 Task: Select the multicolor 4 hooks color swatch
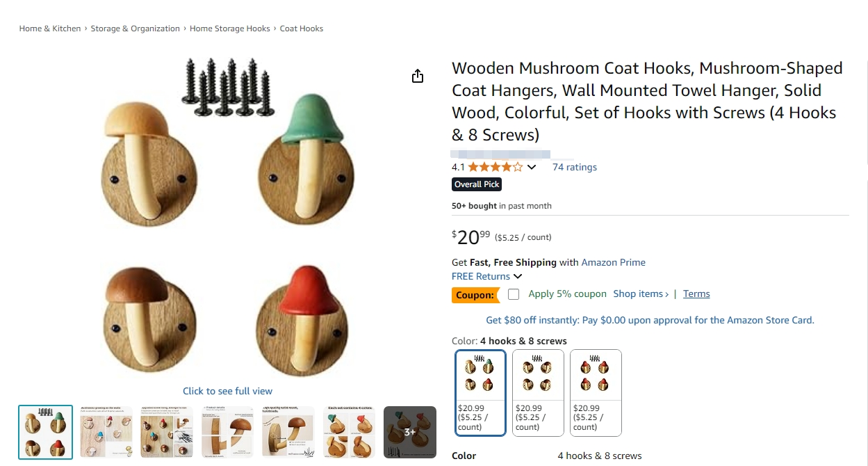coord(481,393)
